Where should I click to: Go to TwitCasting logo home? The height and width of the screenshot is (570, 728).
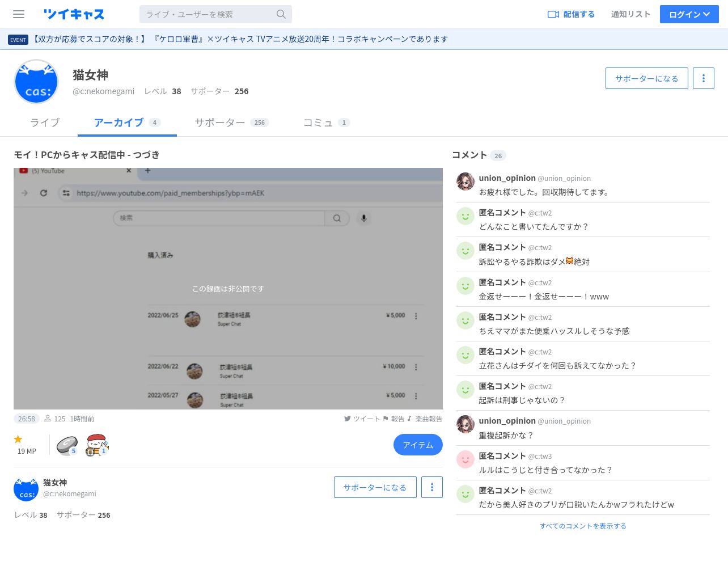click(x=74, y=14)
